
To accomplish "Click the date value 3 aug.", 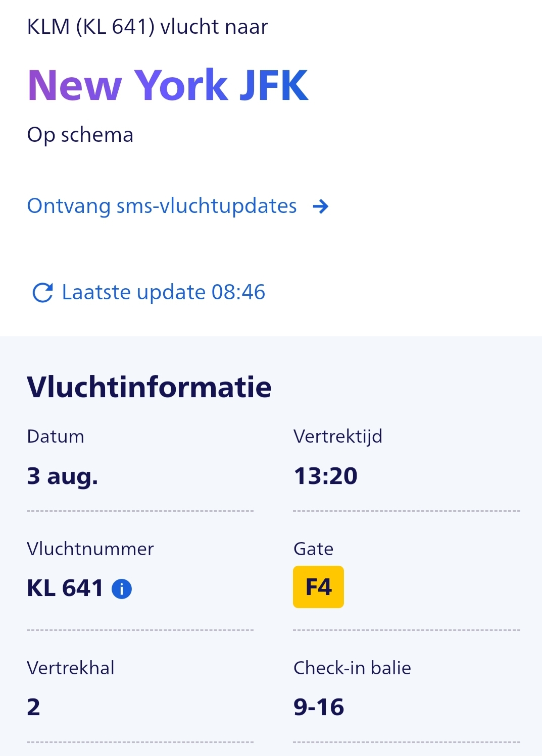I will pyautogui.click(x=63, y=476).
